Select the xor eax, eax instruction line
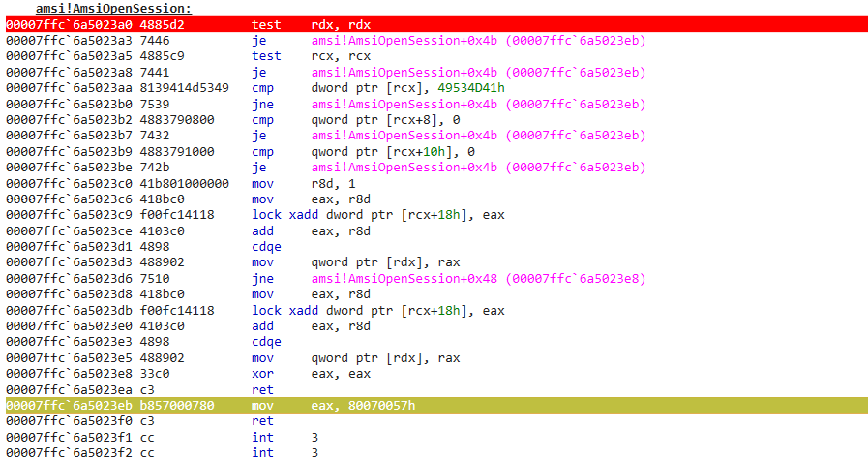868x460 pixels. coord(188,374)
